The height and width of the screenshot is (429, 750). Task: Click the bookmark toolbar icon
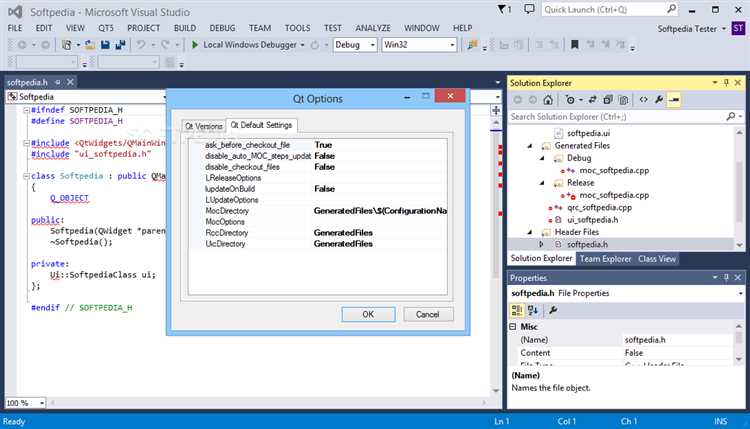tap(574, 44)
